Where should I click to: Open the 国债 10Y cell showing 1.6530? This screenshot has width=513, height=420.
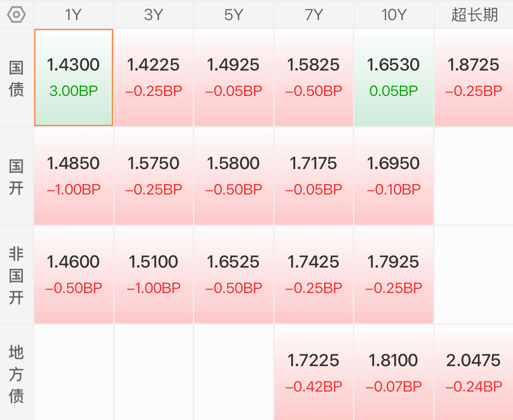point(394,78)
